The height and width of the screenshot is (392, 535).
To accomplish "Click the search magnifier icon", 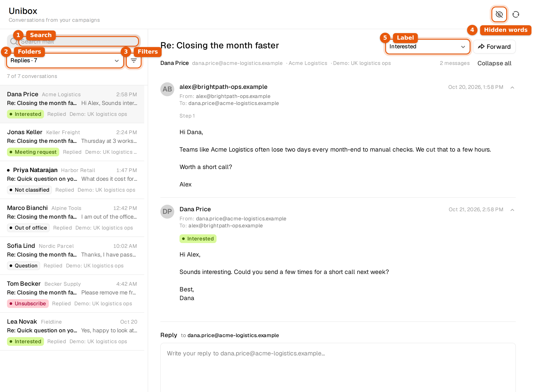I will (14, 42).
